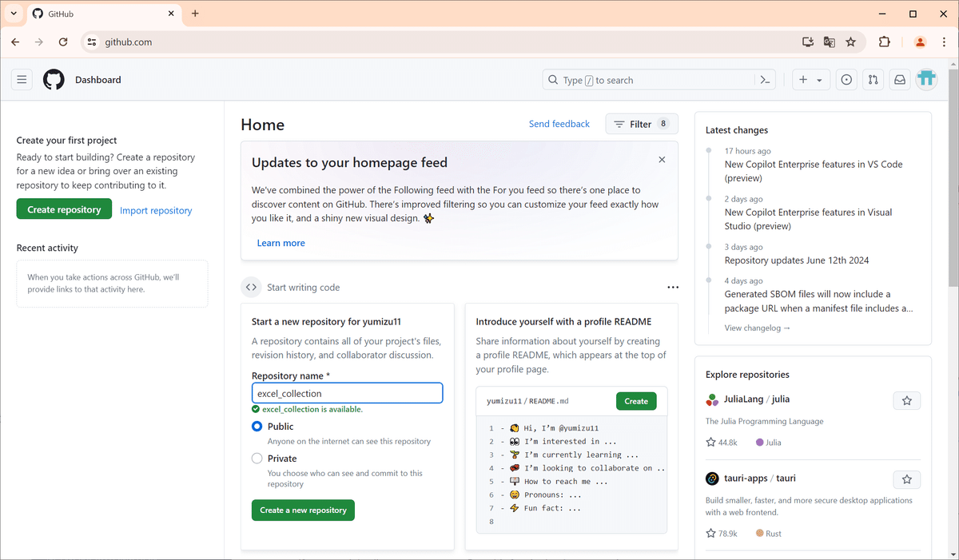The image size is (959, 560).
Task: Click the plus create-new icon
Action: click(x=803, y=80)
